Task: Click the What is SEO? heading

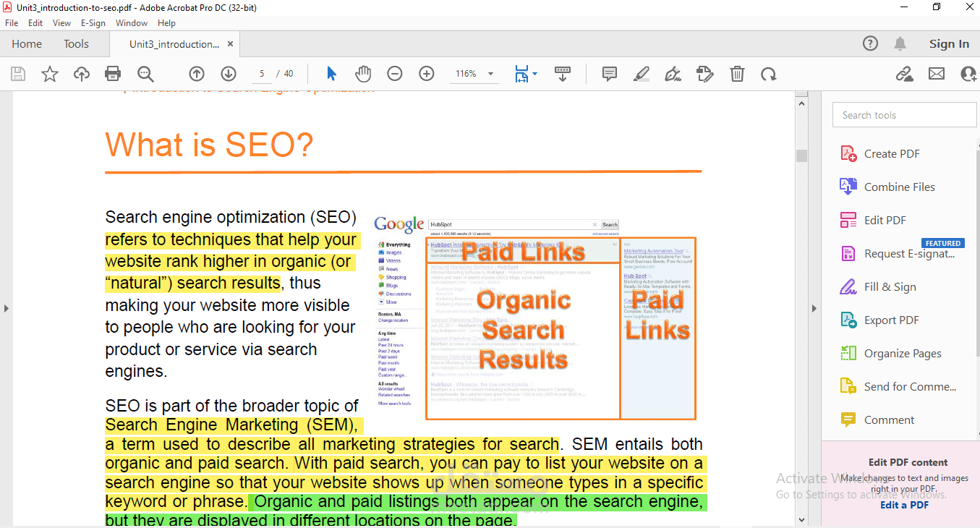Action: coord(210,145)
